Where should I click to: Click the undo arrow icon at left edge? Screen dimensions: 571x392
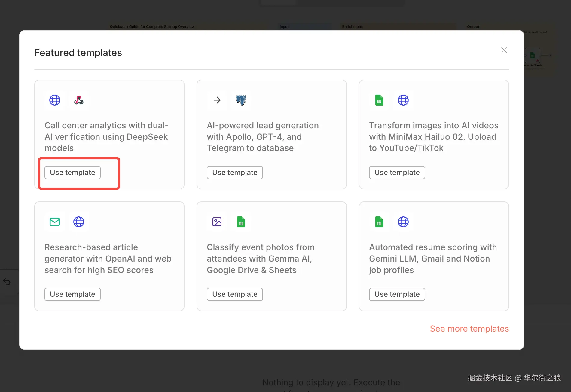click(7, 282)
